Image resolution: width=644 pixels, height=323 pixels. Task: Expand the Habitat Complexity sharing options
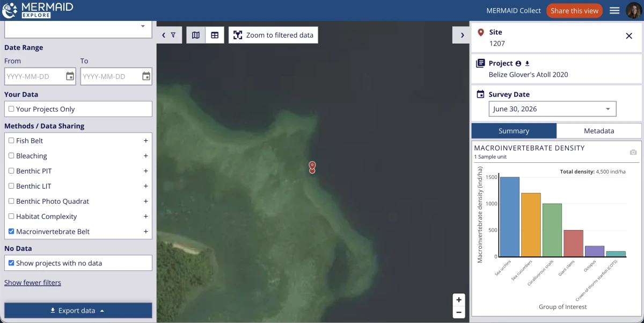click(x=145, y=217)
